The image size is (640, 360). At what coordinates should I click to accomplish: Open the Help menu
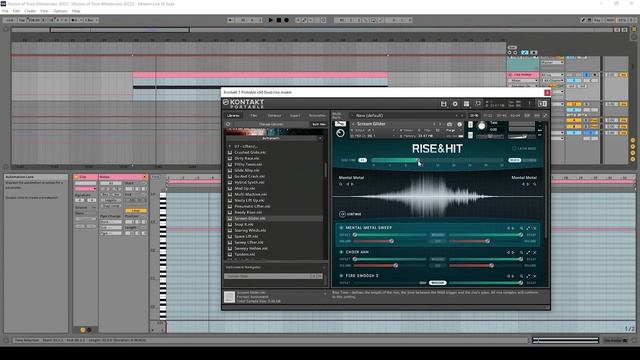click(76, 11)
